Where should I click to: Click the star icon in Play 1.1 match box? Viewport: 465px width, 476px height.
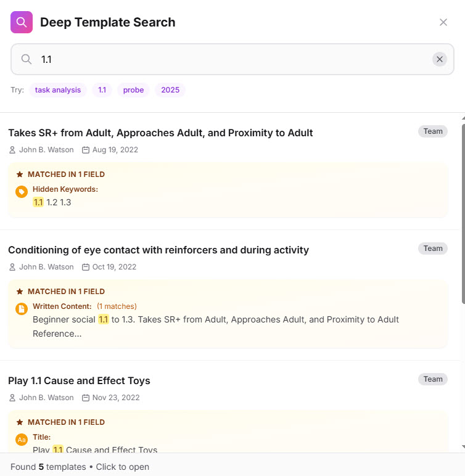point(20,422)
